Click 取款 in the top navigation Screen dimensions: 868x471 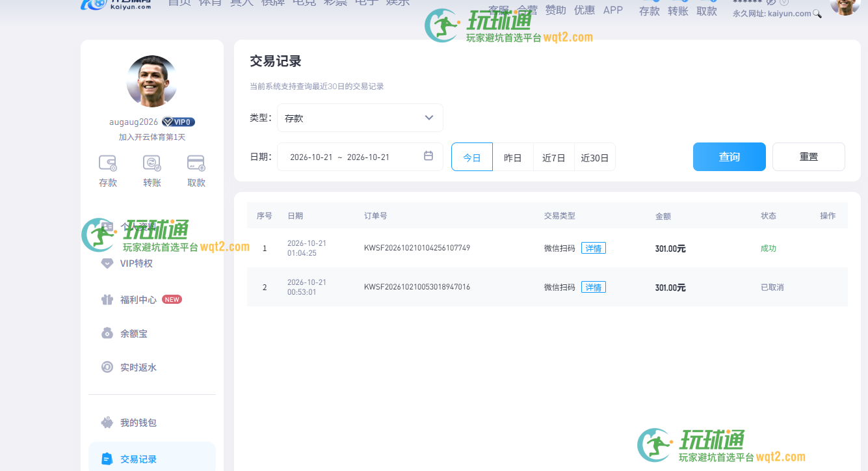[707, 11]
